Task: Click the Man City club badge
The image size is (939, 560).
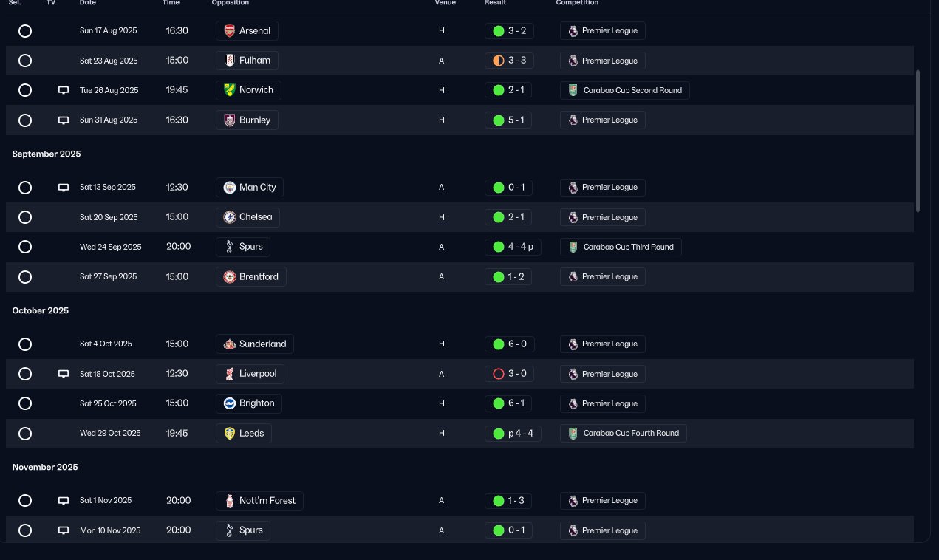Action: pyautogui.click(x=230, y=188)
